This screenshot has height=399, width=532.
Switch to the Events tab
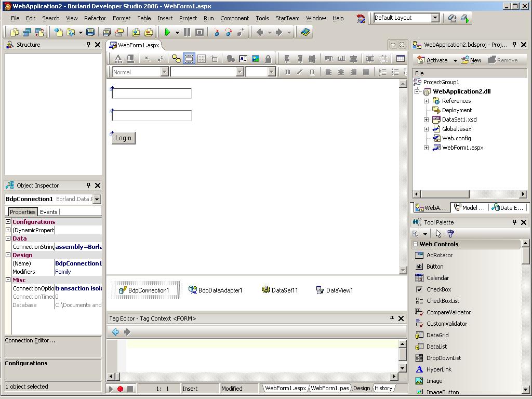pos(48,212)
